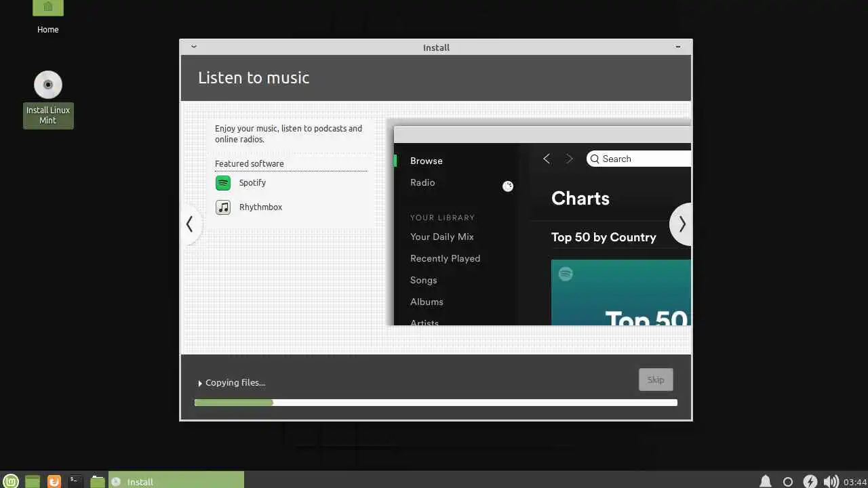Screen dimensions: 868x488
Task: Click Top 50 by Country text
Action: (x=604, y=237)
